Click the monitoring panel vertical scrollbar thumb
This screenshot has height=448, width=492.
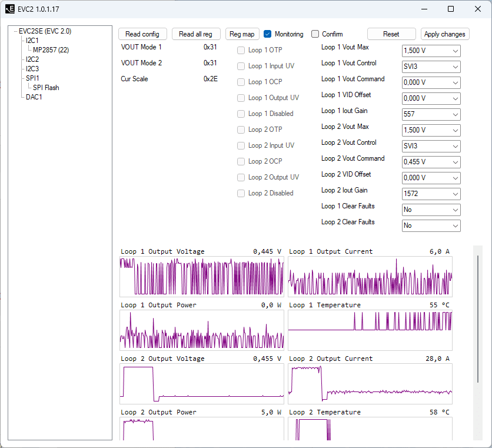tap(478, 319)
